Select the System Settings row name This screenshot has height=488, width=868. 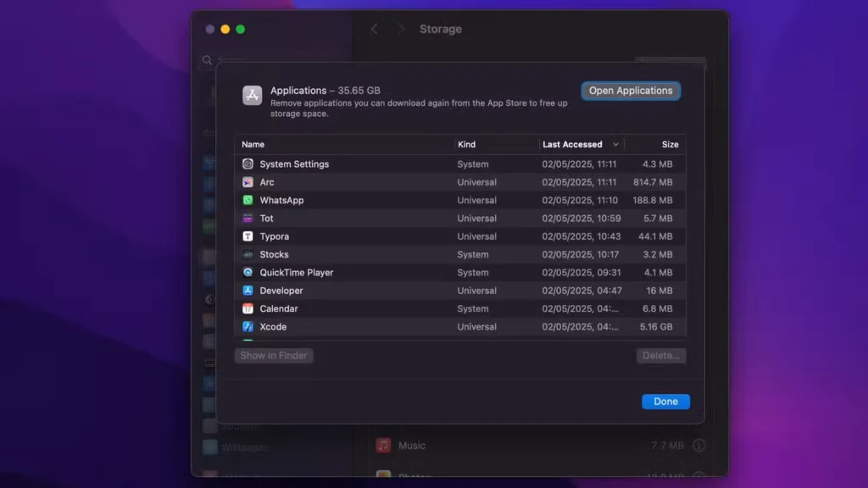(x=294, y=164)
